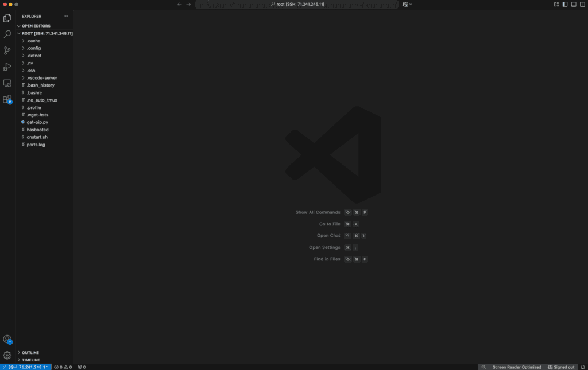Go back with the left arrow

coord(180,5)
